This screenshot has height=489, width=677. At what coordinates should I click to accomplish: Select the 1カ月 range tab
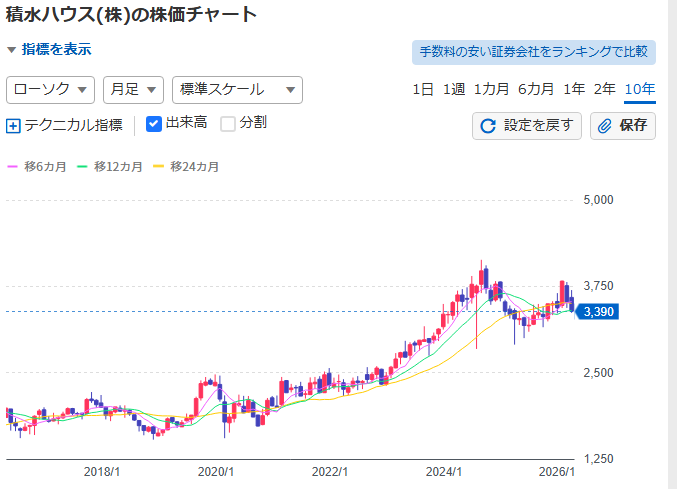click(x=491, y=89)
